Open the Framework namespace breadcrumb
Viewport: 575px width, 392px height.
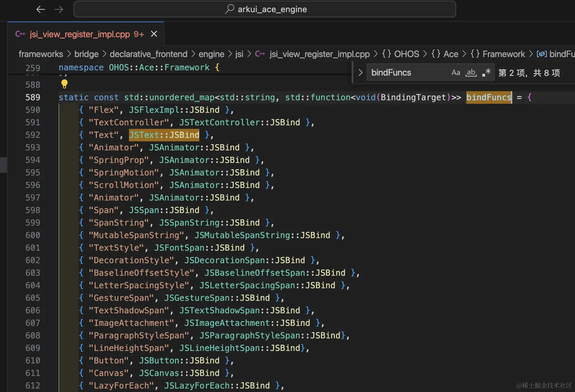tap(498, 54)
